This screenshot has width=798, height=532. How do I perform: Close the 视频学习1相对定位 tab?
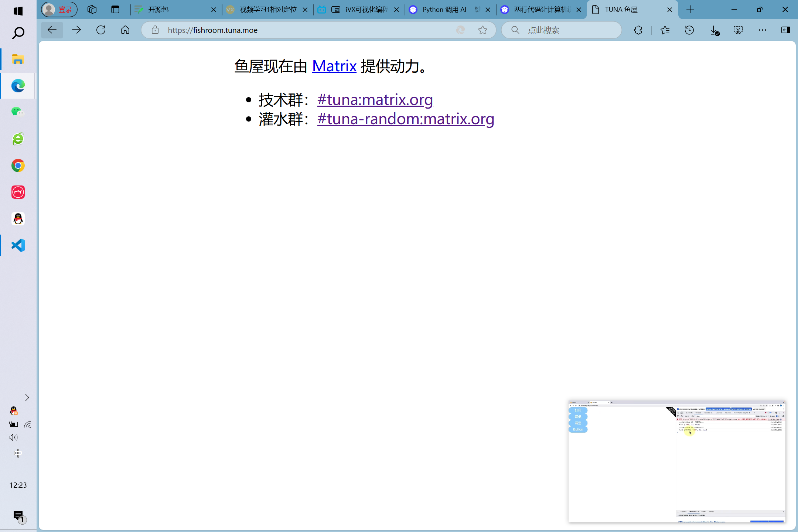[x=305, y=10]
